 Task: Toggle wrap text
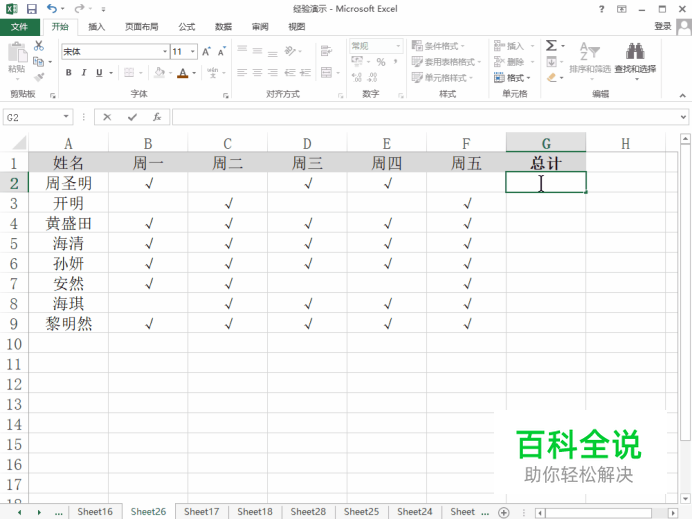[x=326, y=51]
